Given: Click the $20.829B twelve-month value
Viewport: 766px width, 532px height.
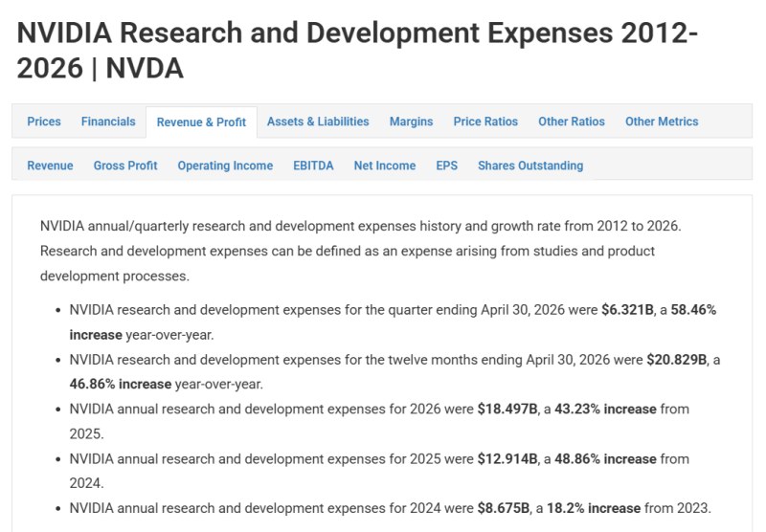Looking at the screenshot, I should (677, 360).
